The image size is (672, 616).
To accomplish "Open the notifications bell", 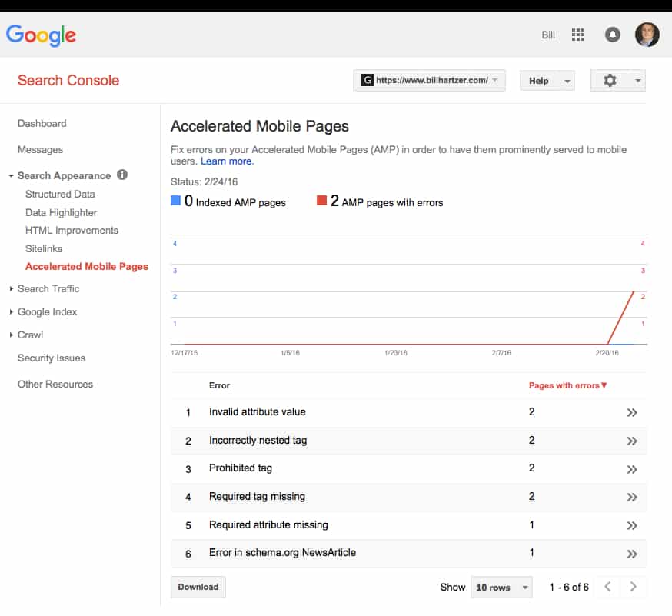I will [x=612, y=35].
